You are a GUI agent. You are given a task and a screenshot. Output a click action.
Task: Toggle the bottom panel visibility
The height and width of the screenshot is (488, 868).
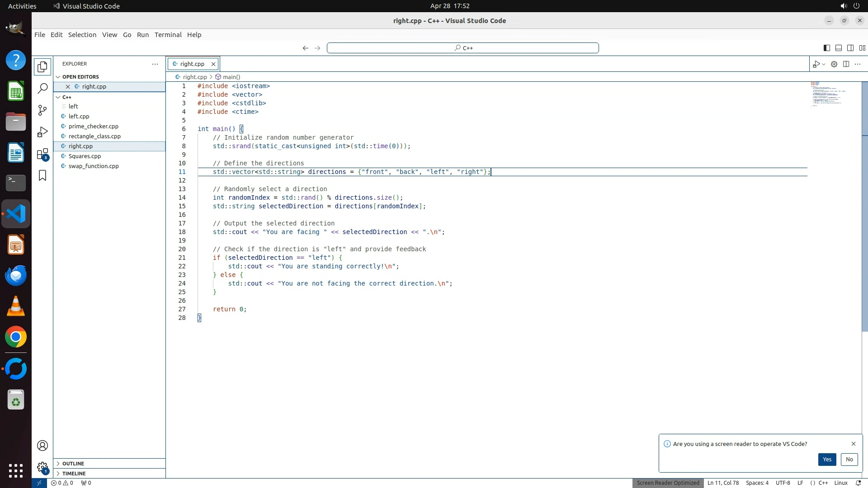[x=838, y=48]
